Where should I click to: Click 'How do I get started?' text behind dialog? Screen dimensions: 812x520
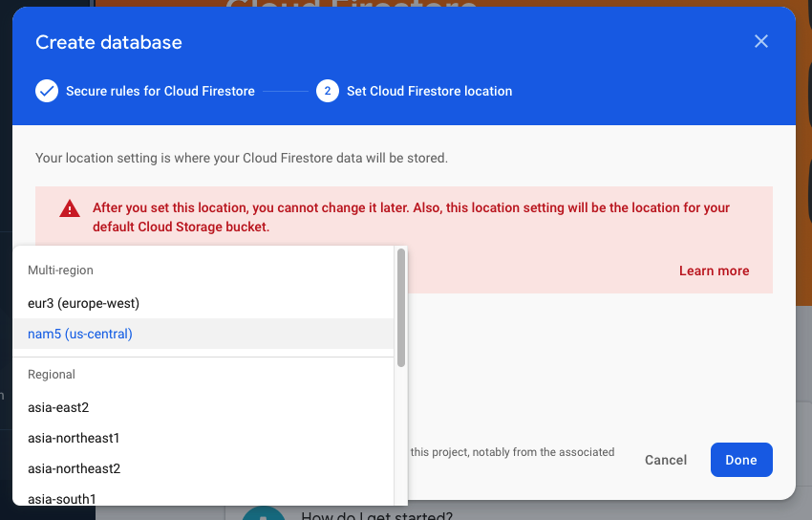[x=376, y=516]
